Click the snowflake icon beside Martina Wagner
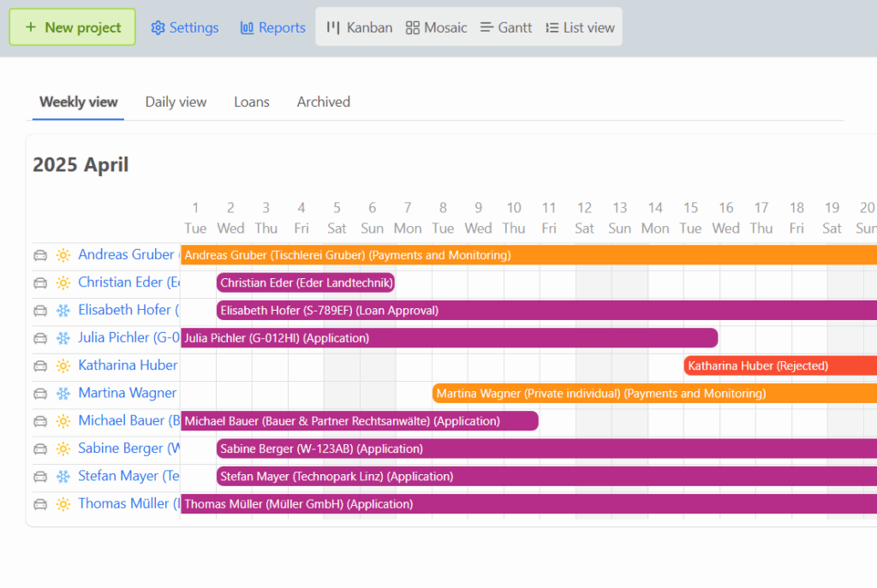Screen dimensions: 877x588 (x=63, y=393)
